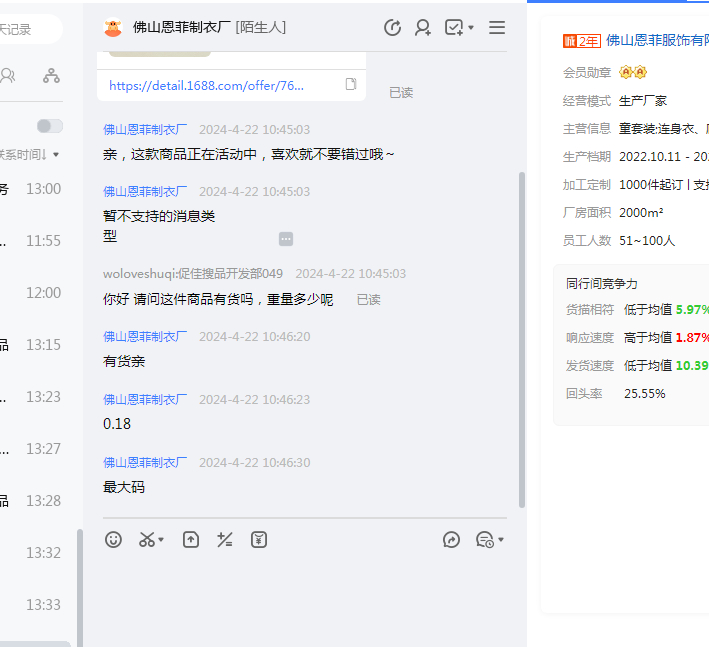Click the forward arrow bubble icon
The width and height of the screenshot is (709, 647).
pos(451,540)
